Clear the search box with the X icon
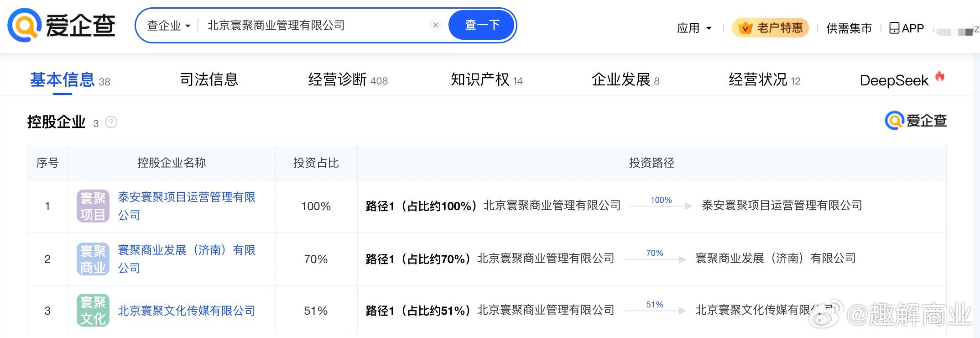This screenshot has width=980, height=338. coord(436,25)
